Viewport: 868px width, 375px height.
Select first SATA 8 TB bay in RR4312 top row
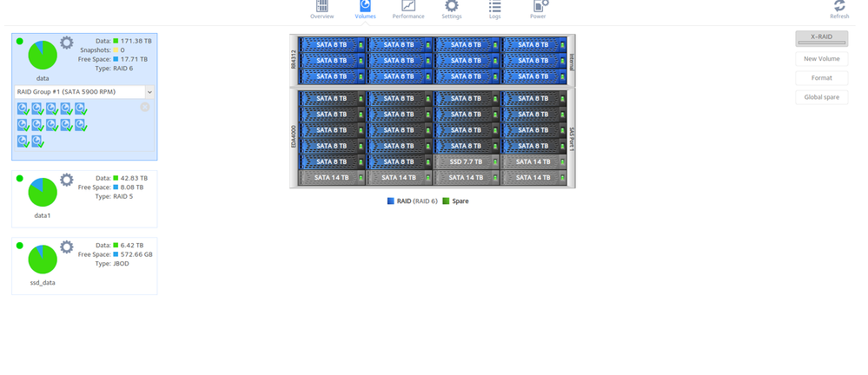pos(332,45)
